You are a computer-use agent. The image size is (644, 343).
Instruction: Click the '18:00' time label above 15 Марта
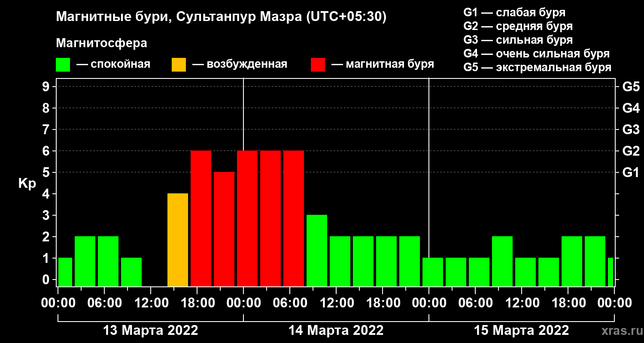(568, 303)
